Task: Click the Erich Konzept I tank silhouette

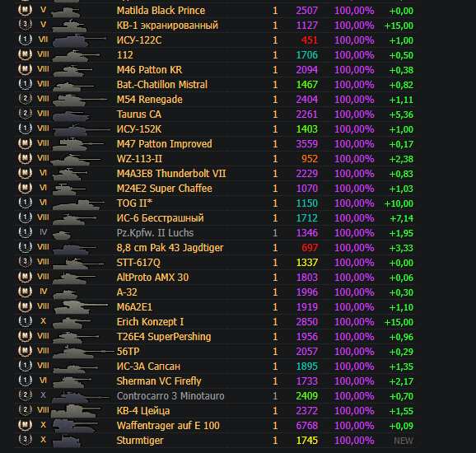Action: pos(72,323)
